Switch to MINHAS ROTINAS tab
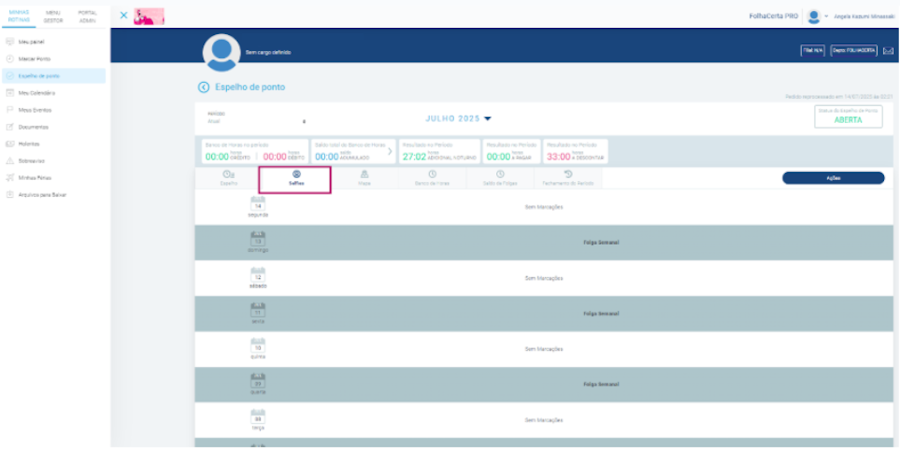This screenshot has width=900, height=452. (19, 16)
